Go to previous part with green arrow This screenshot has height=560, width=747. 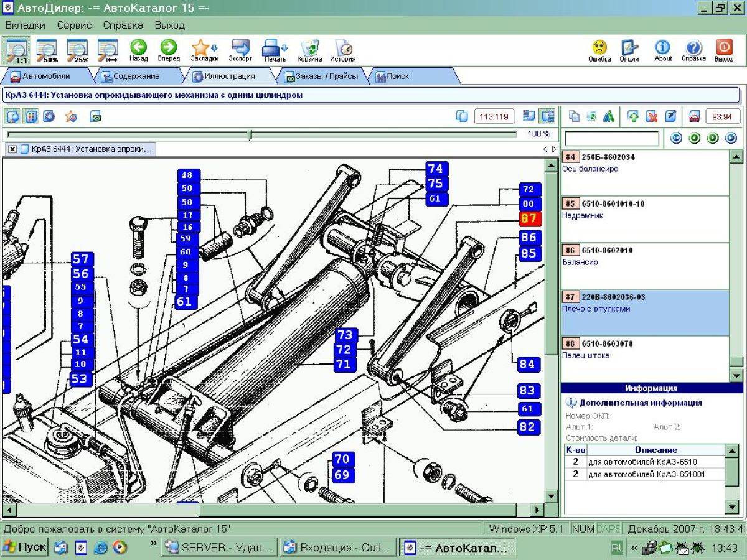(x=695, y=138)
